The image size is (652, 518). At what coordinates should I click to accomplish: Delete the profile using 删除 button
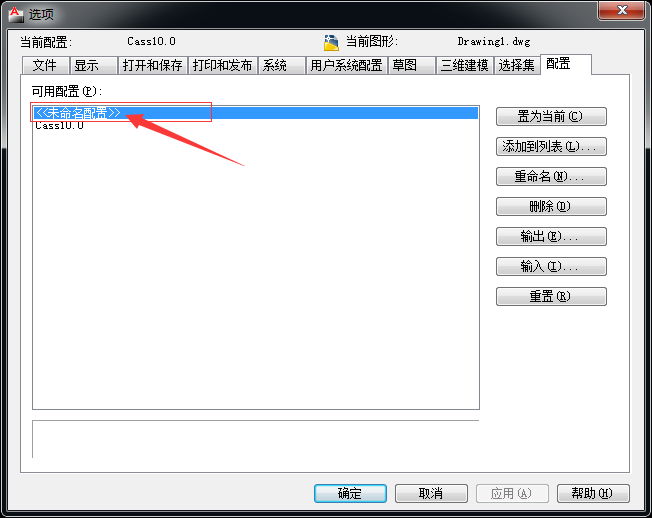pos(551,206)
